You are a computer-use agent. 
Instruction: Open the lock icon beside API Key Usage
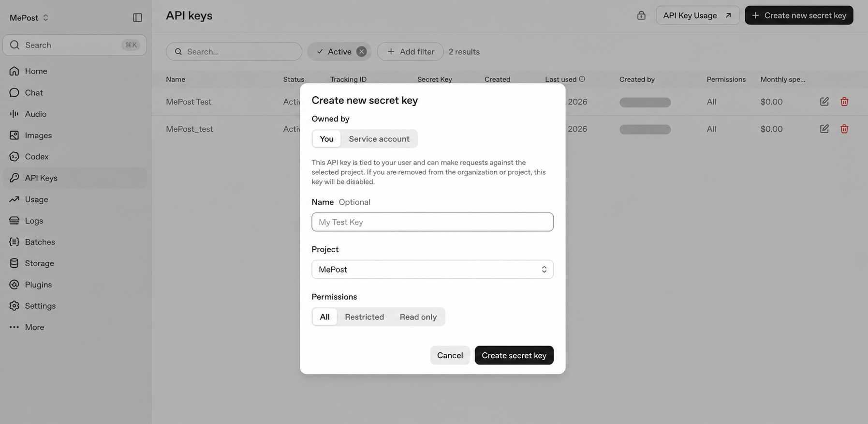pos(641,15)
